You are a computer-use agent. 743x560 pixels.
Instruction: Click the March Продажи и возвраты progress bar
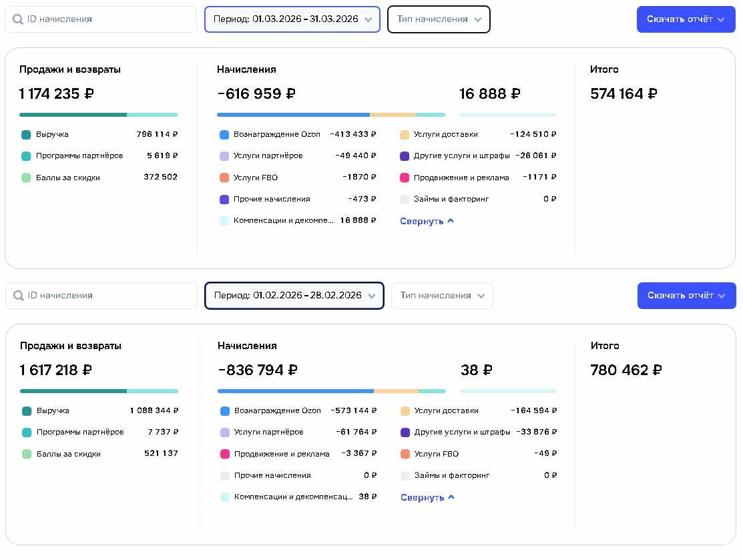(x=99, y=115)
